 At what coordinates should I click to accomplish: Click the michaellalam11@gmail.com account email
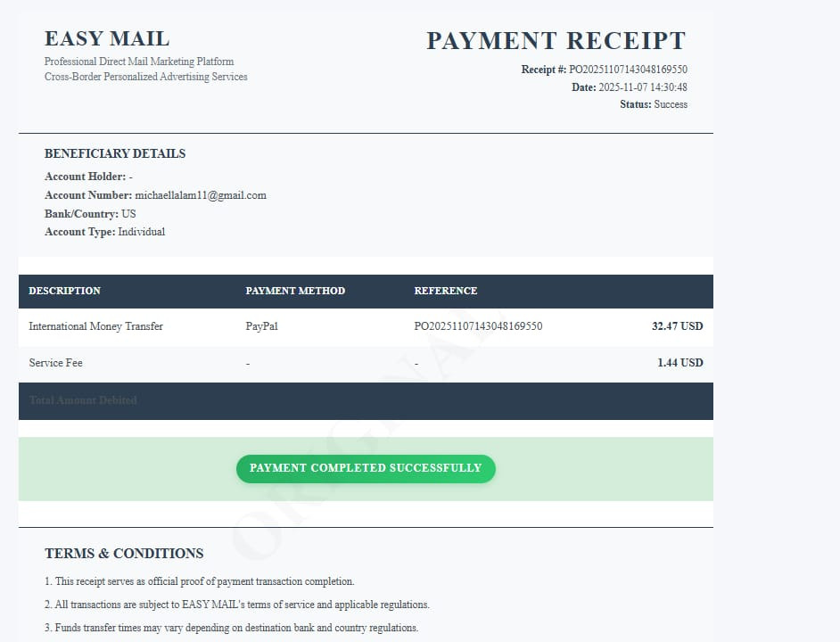[201, 195]
